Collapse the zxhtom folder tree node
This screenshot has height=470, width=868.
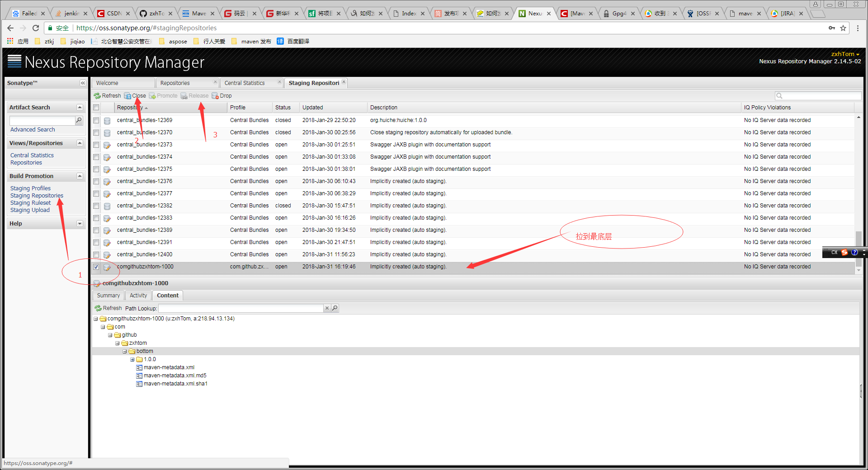(x=117, y=343)
